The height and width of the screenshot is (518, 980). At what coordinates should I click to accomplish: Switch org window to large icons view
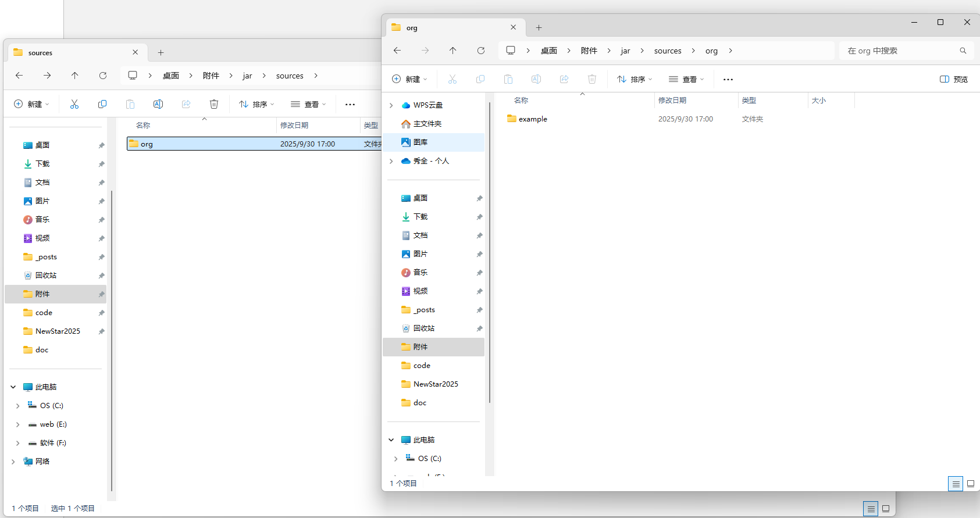[x=971, y=484]
